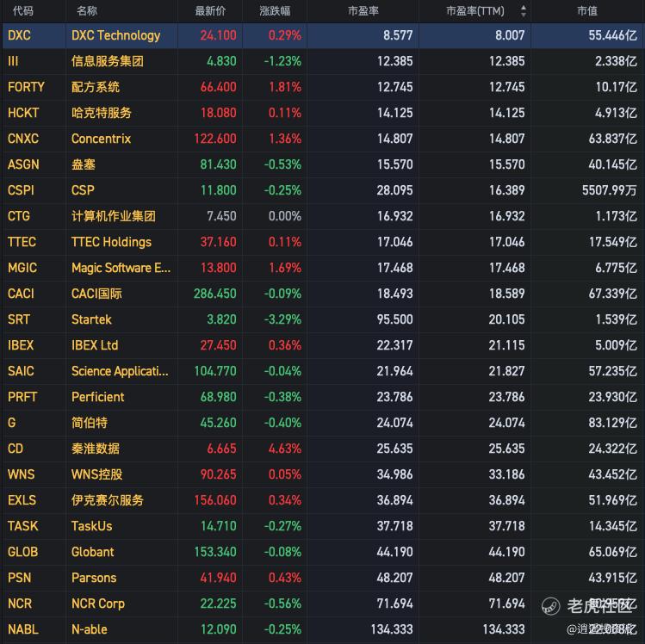Click 简伯特 market cap 83.129亿

[612, 423]
